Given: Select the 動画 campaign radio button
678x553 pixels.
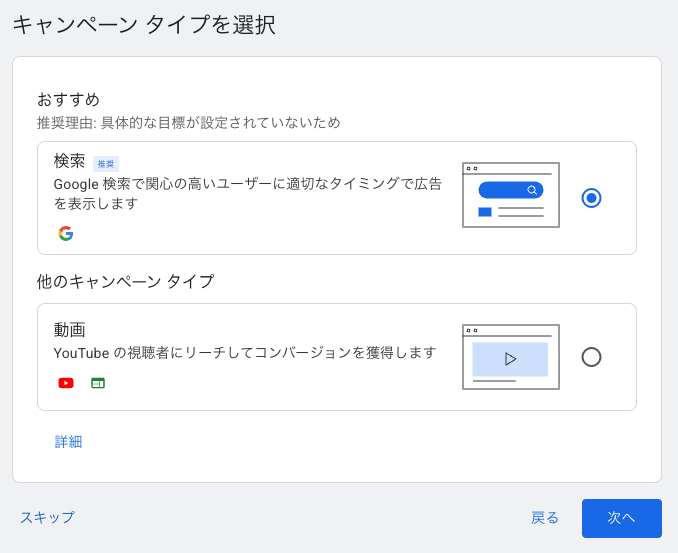Looking at the screenshot, I should point(591,357).
